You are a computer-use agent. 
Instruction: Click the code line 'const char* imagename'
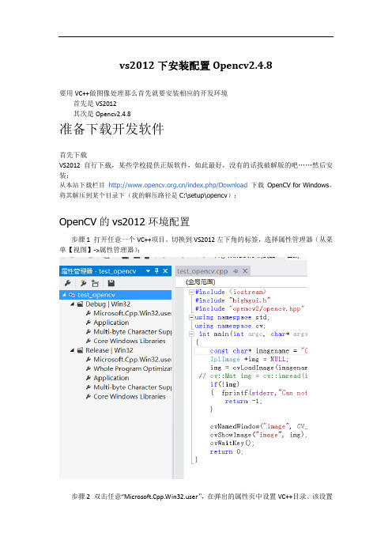coord(258,351)
